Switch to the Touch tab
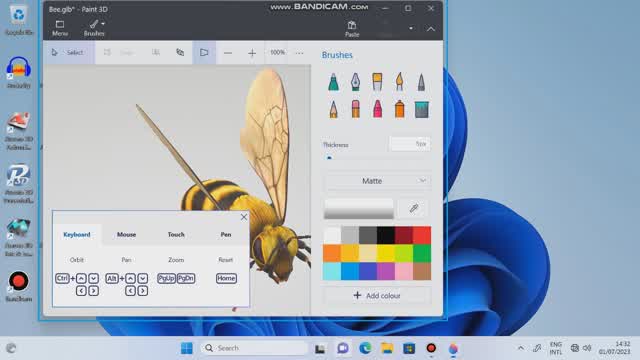 176,234
